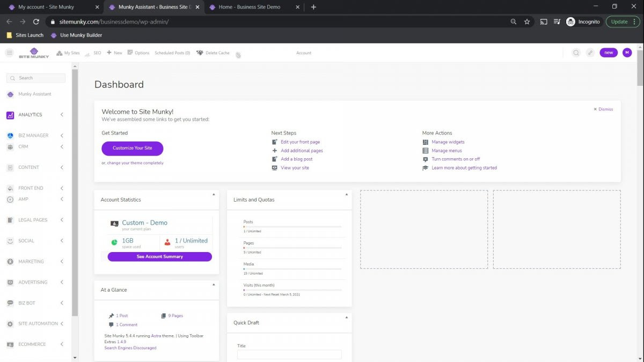Open the M user avatar menu
This screenshot has width=644, height=362.
pyautogui.click(x=627, y=53)
